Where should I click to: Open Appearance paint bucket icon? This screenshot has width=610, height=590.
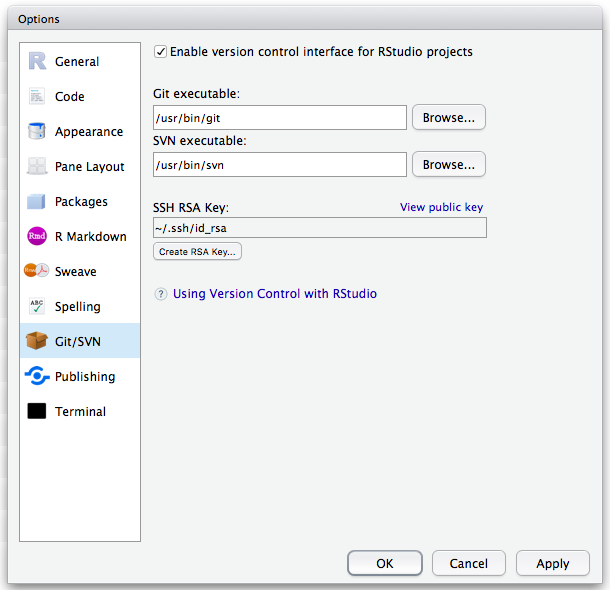37,131
